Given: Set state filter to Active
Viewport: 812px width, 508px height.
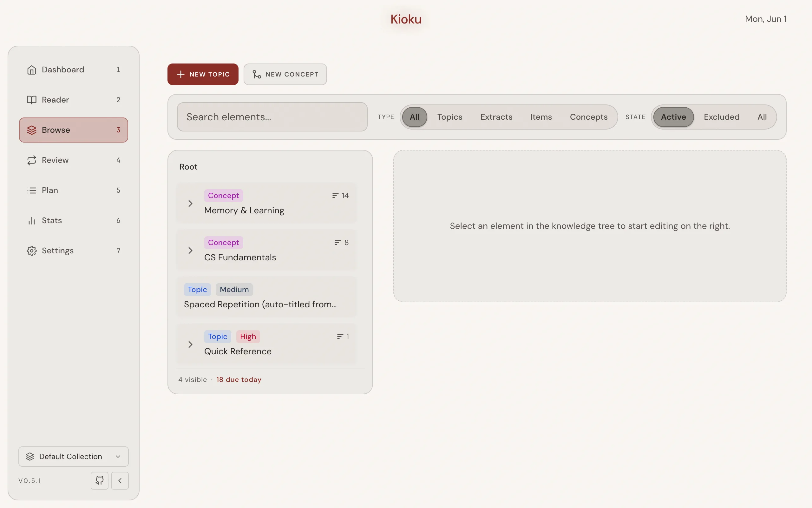Looking at the screenshot, I should coord(673,117).
